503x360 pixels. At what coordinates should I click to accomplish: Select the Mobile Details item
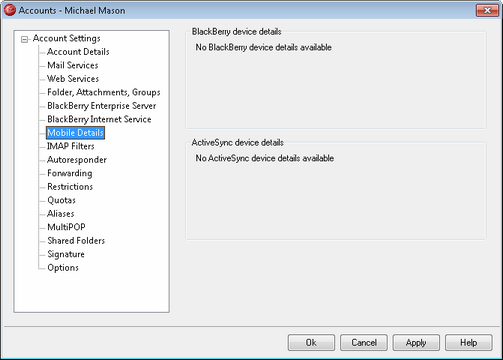point(75,133)
